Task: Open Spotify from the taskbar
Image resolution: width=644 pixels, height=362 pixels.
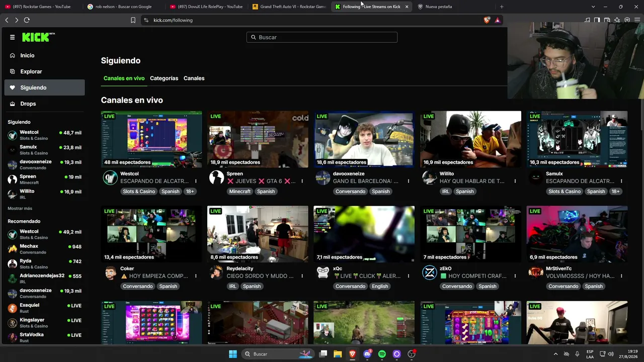Action: point(382,354)
